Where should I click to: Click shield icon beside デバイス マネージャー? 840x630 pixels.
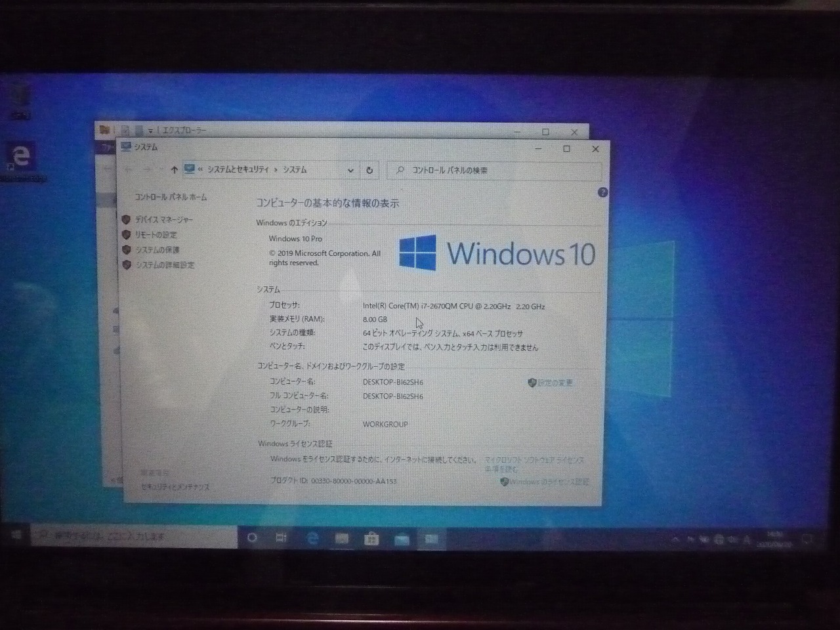click(126, 219)
